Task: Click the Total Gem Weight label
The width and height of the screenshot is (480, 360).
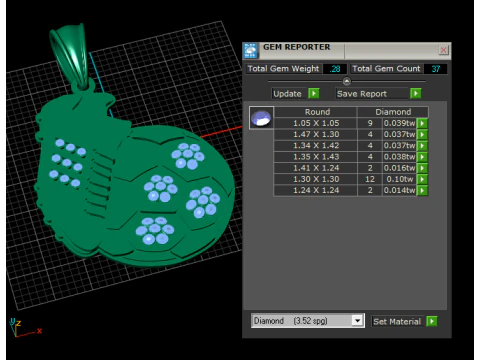Action: (x=283, y=69)
